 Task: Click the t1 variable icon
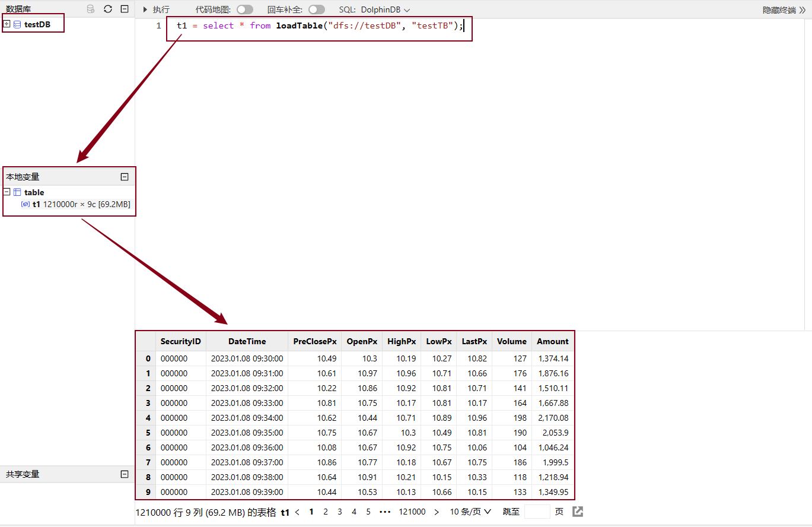point(26,204)
